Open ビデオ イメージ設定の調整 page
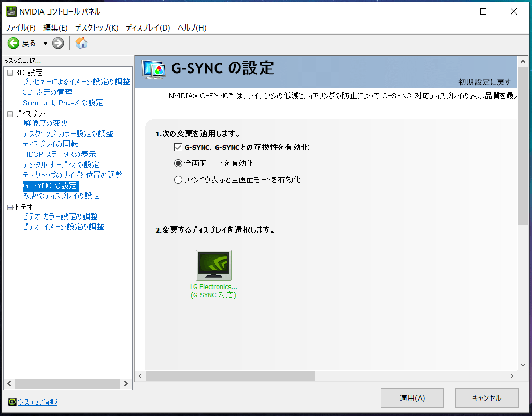The image size is (532, 416). [63, 227]
